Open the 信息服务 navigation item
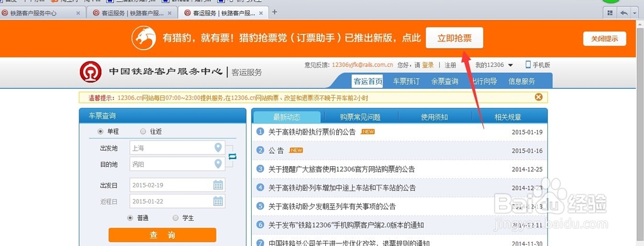Viewport: 644px width, 246px height. click(522, 81)
